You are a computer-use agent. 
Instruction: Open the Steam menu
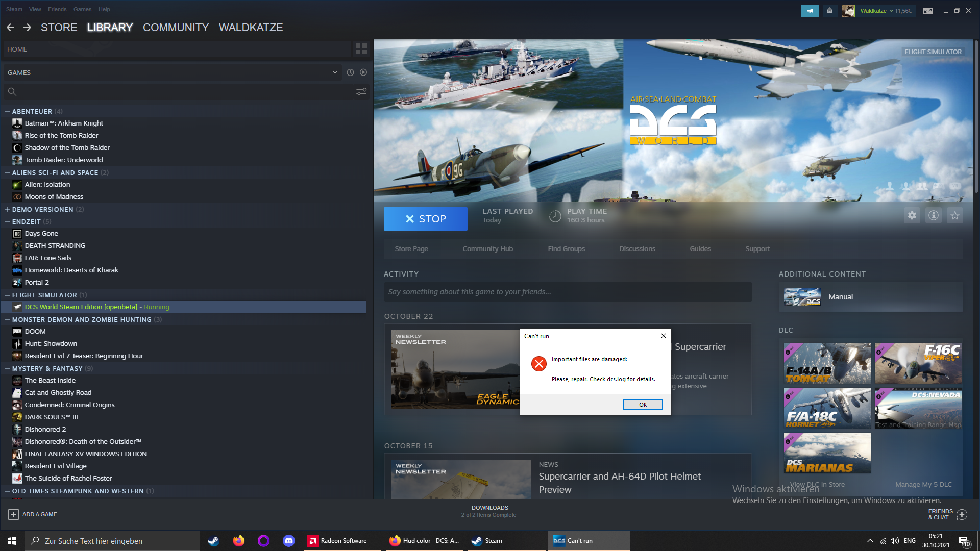pos(14,9)
